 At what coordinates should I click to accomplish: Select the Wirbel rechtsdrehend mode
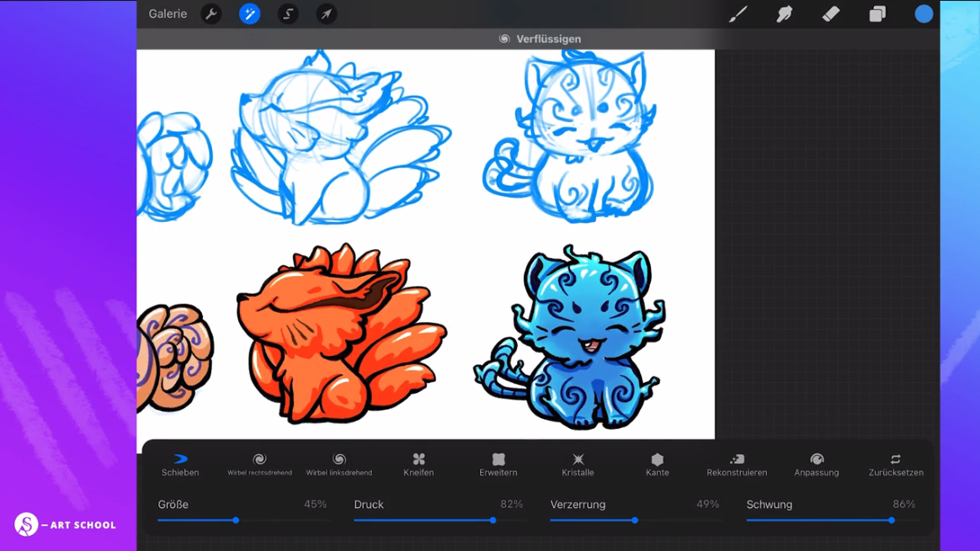[259, 465]
